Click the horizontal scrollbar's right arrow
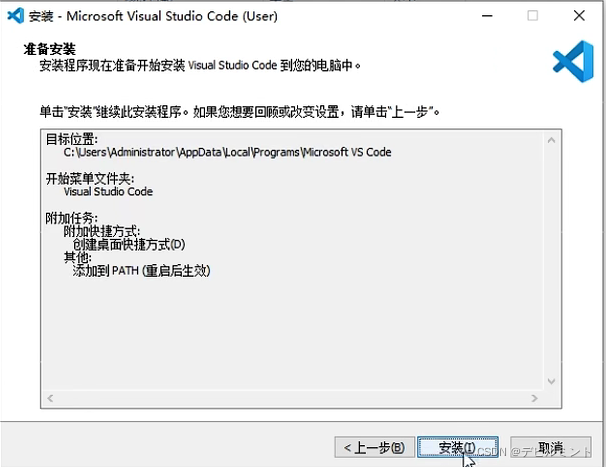The height and width of the screenshot is (467, 606). (x=535, y=398)
